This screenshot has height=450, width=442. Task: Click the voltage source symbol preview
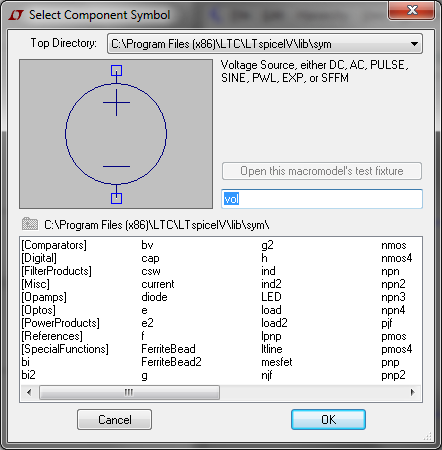click(116, 134)
